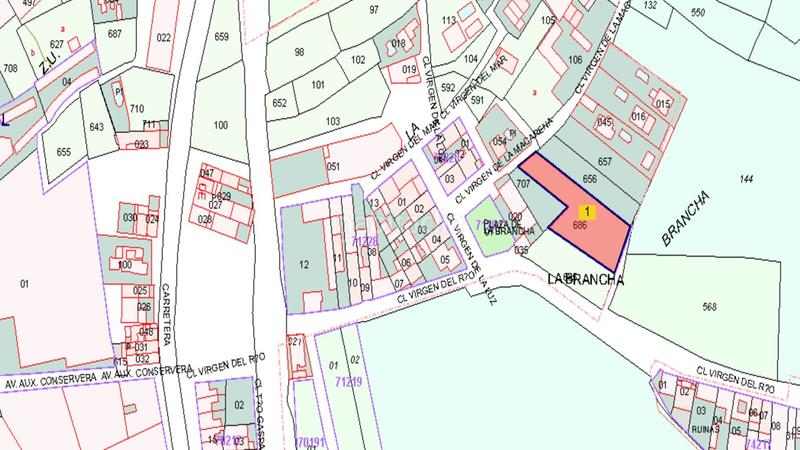The height and width of the screenshot is (450, 800).
Task: Select parcel 659 at the top
Action: 221,38
